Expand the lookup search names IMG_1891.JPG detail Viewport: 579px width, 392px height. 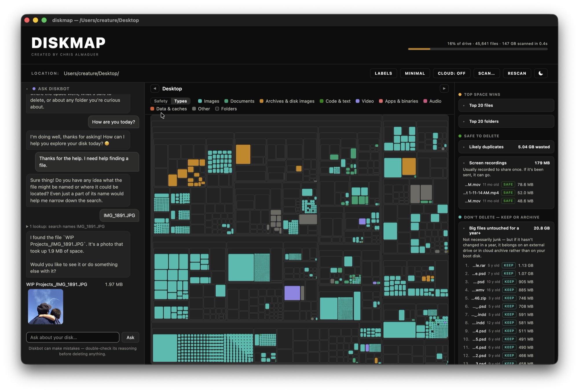click(65, 227)
